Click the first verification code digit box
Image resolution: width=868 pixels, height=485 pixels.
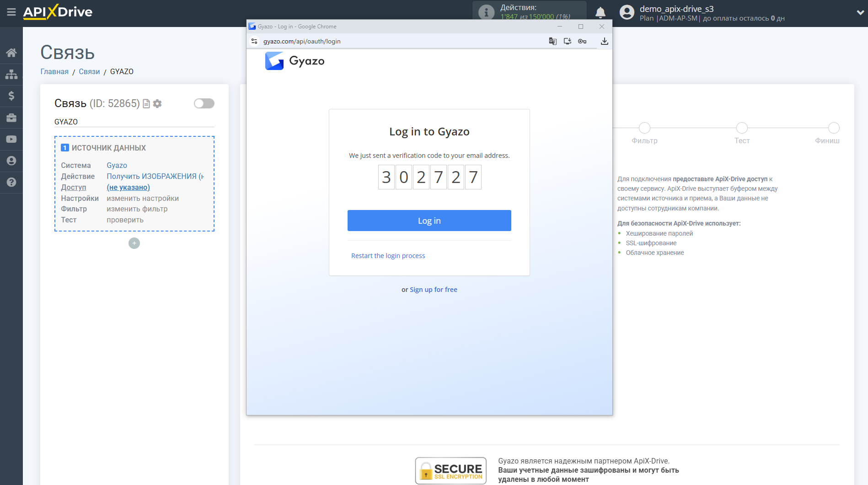[x=386, y=177]
